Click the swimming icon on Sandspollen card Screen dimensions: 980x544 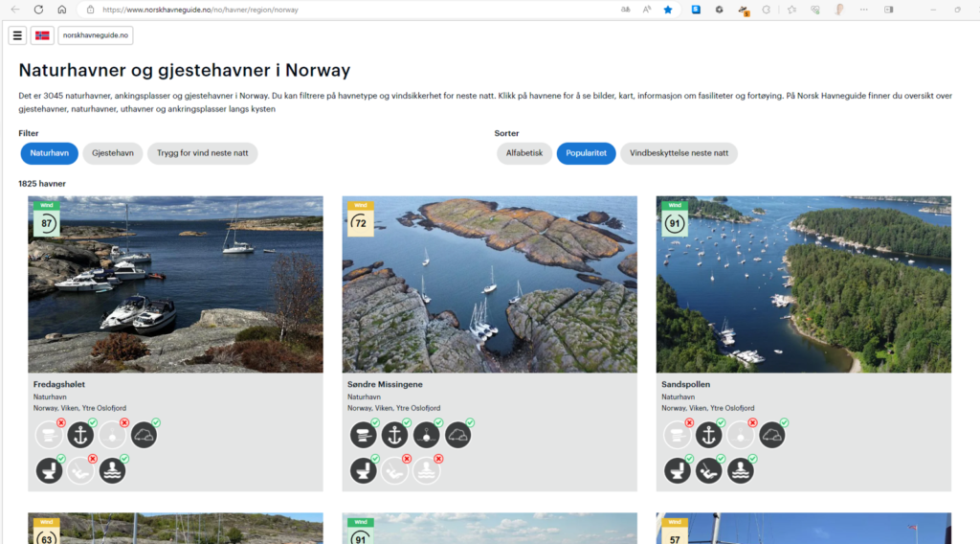pyautogui.click(x=740, y=470)
